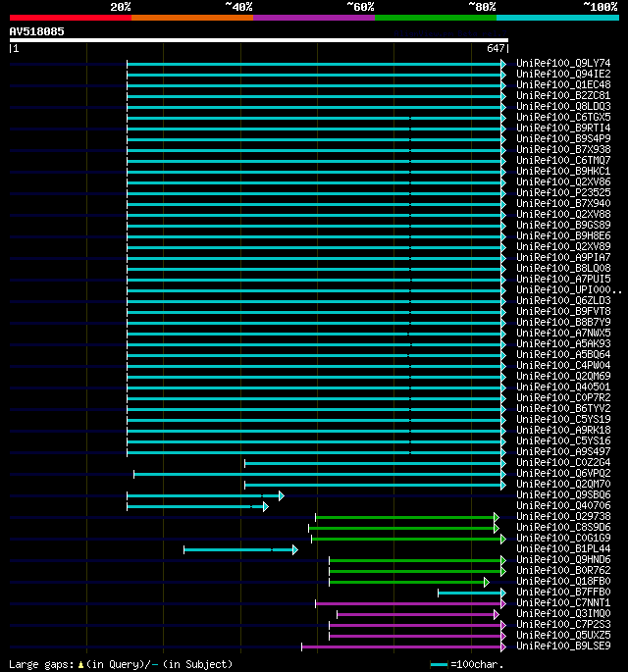Click the UniRef100_C6TGX5 label

pos(563,117)
